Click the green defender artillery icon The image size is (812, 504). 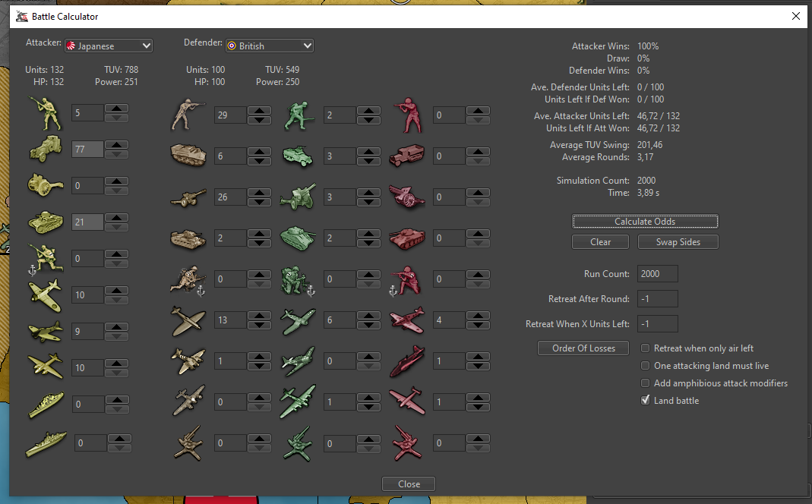coord(299,197)
